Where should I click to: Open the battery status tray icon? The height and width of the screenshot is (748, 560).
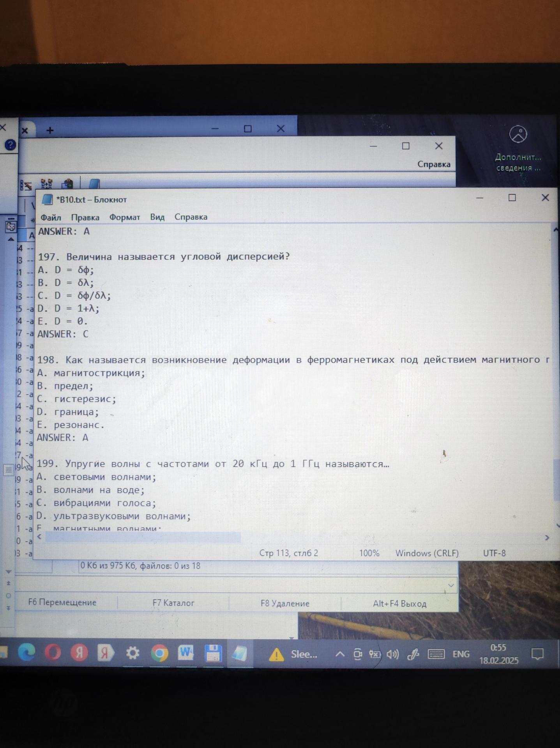click(x=375, y=654)
